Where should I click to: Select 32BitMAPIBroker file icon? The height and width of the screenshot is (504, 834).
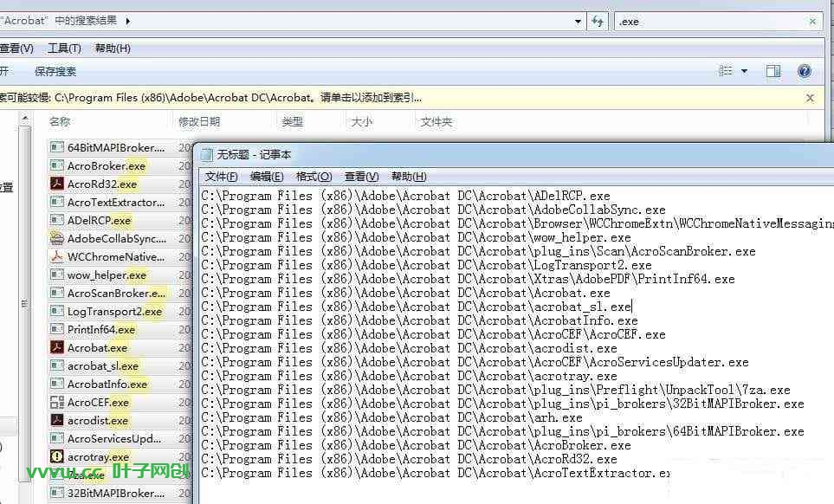pyautogui.click(x=56, y=493)
